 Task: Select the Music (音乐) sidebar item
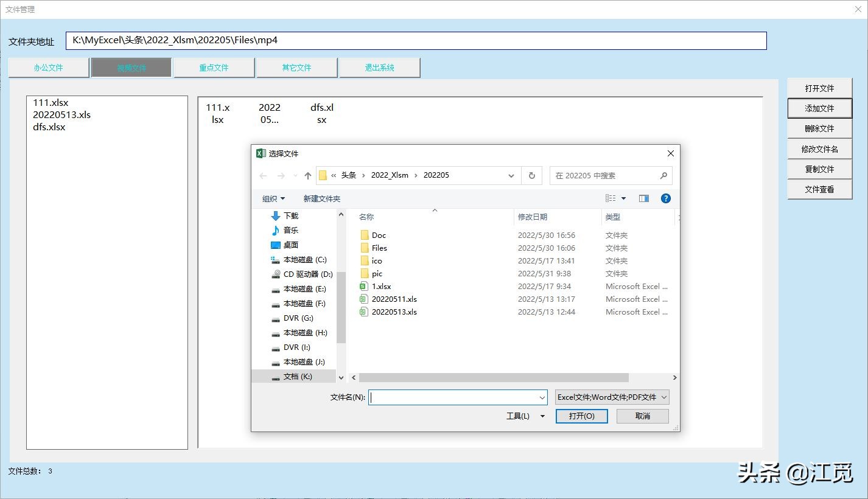coord(290,230)
